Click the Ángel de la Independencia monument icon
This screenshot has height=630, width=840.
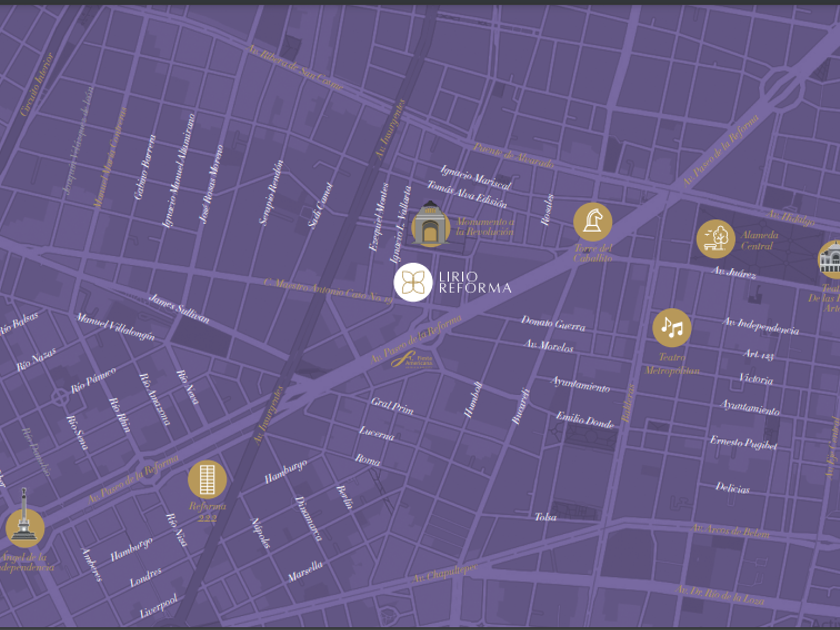coord(25,519)
